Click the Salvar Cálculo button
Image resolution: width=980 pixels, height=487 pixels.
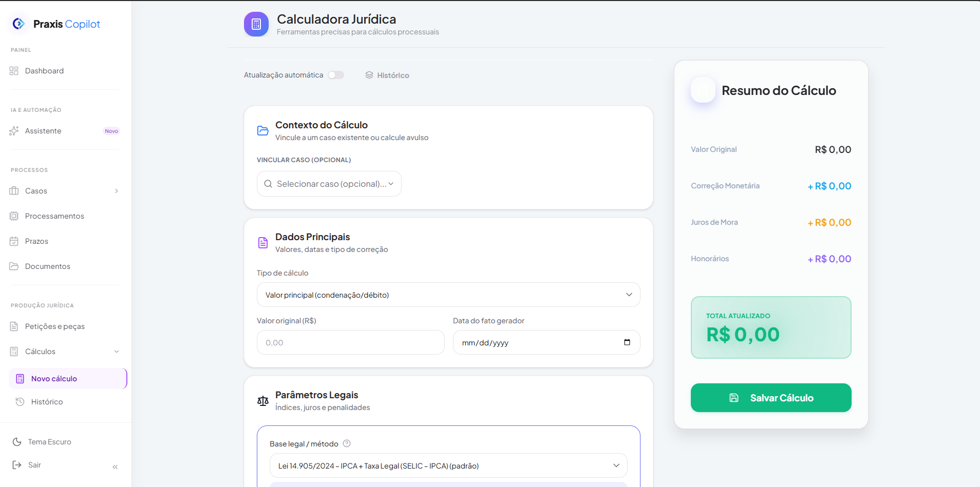(770, 398)
